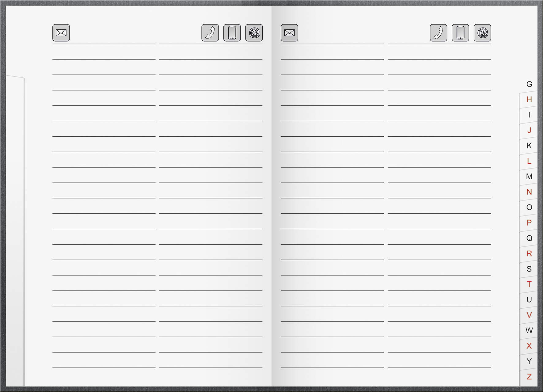Click the envelope icon on right page
Viewport: 543px width, 392px height.
(x=289, y=33)
